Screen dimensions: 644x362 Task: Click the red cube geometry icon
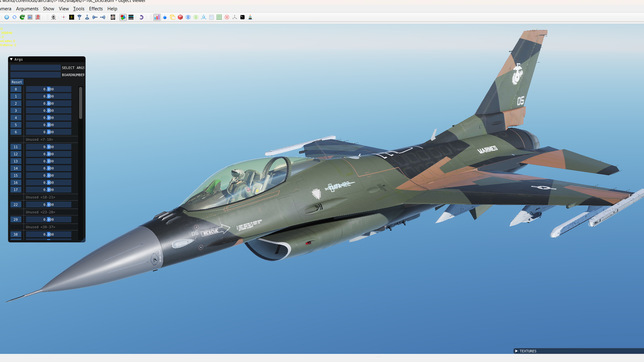[180, 17]
